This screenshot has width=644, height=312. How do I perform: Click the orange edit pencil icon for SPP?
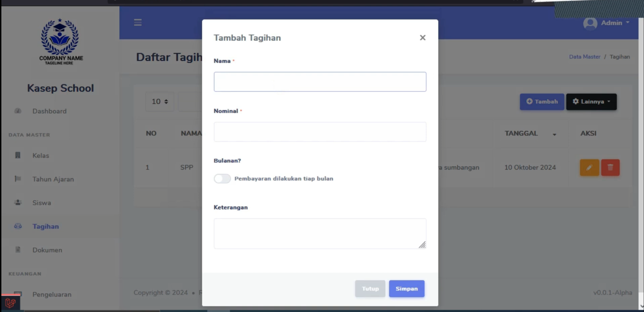tap(589, 168)
